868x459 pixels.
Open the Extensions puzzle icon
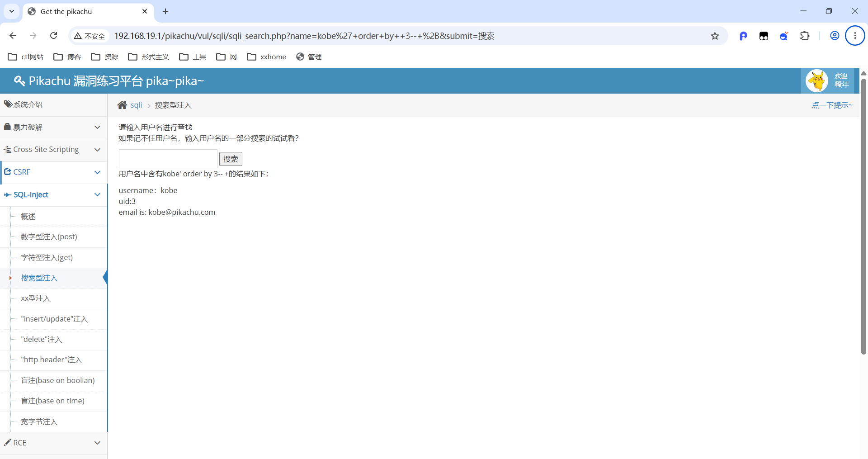pyautogui.click(x=805, y=36)
